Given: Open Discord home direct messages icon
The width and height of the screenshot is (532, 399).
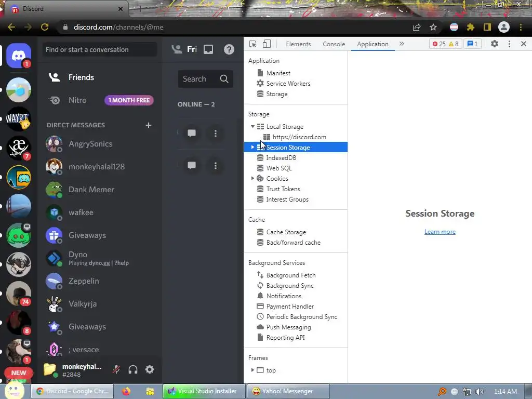Looking at the screenshot, I should [19, 56].
